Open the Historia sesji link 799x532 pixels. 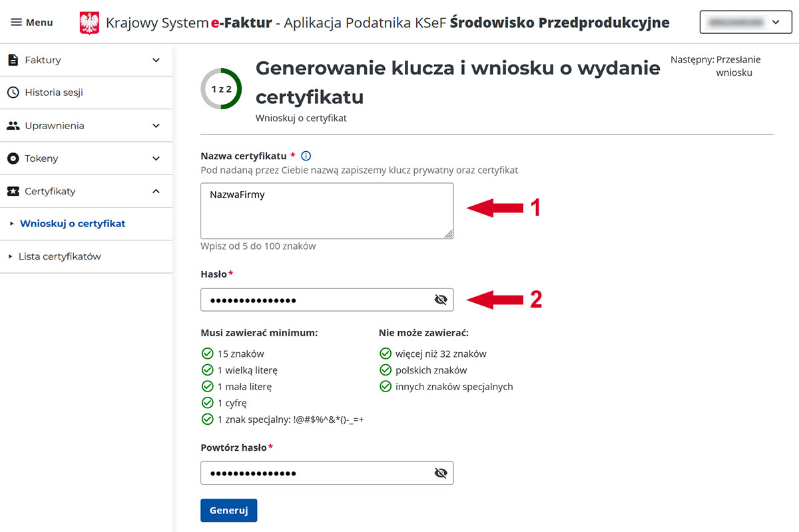[54, 93]
